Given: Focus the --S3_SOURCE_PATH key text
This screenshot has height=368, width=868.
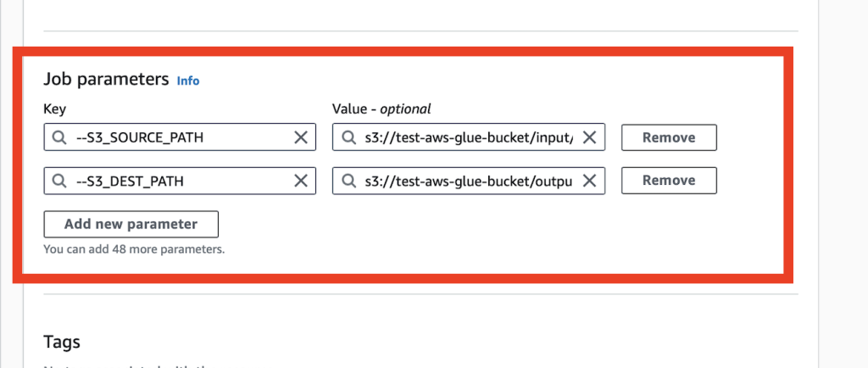Looking at the screenshot, I should tap(140, 137).
